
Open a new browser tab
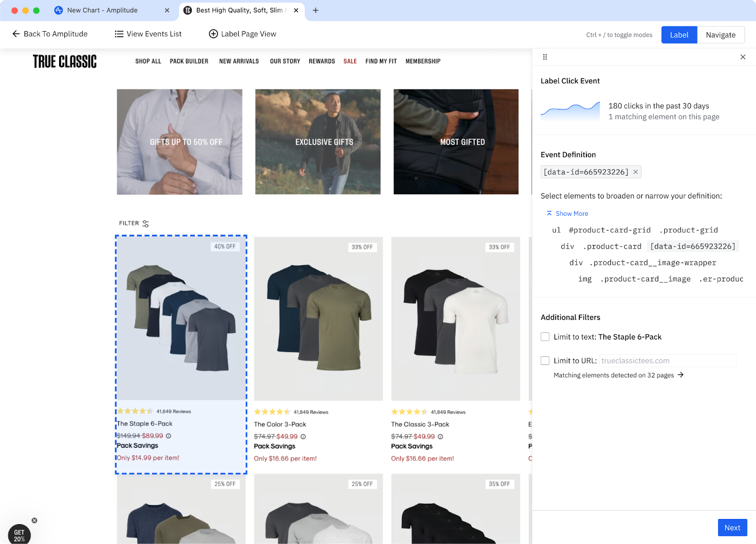click(316, 10)
